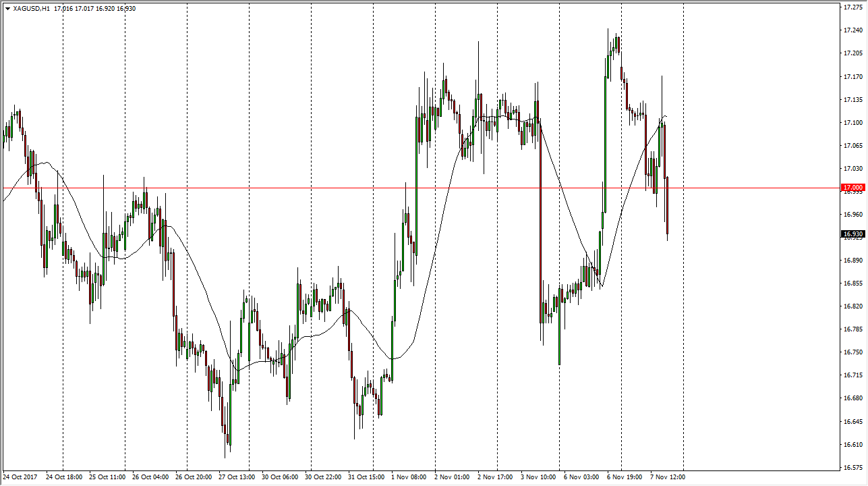868x486 pixels.
Task: Click the 17.240 price scale label
Action: pos(852,30)
